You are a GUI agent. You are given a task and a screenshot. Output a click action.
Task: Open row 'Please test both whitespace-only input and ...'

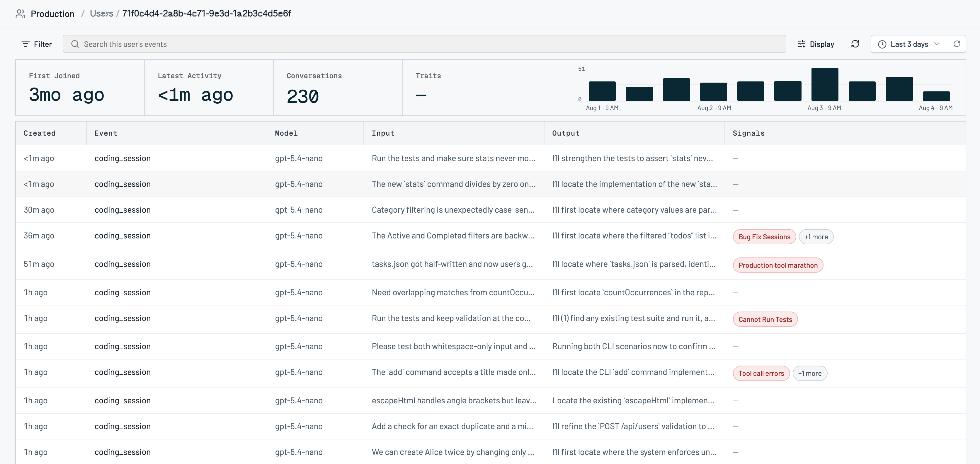[490, 347]
